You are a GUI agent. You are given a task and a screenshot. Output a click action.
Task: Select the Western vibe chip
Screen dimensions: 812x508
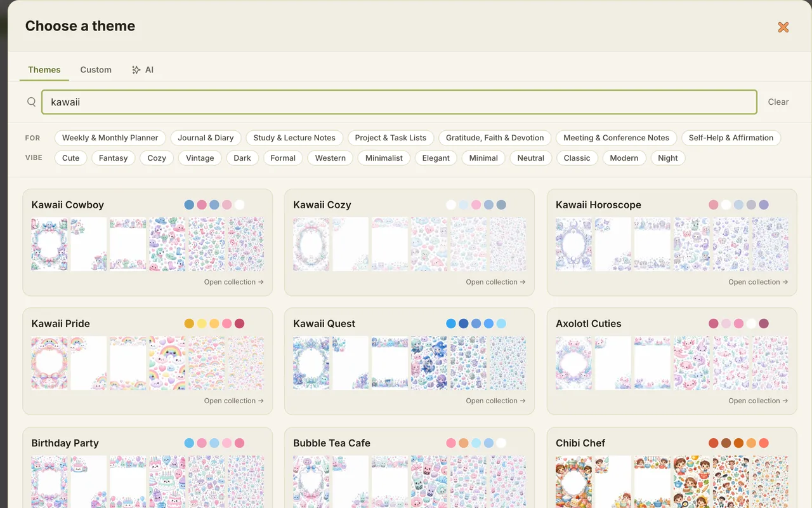coord(331,158)
